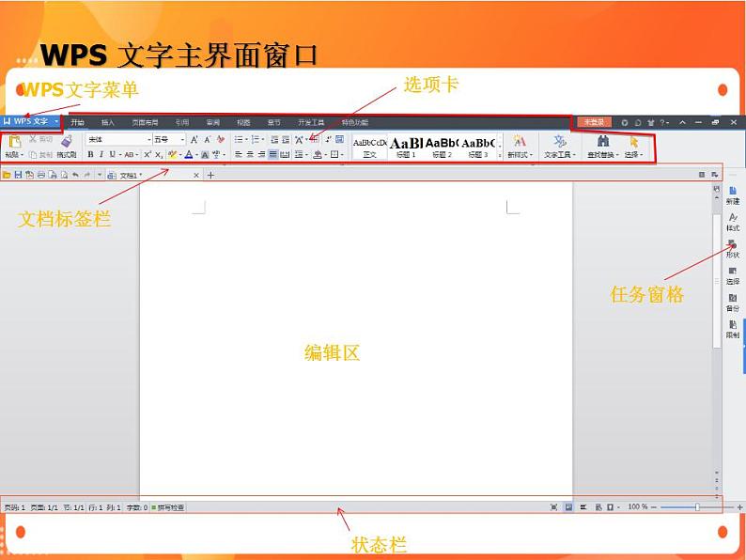Click the clear formatting icon
The width and height of the screenshot is (746, 560).
220,139
